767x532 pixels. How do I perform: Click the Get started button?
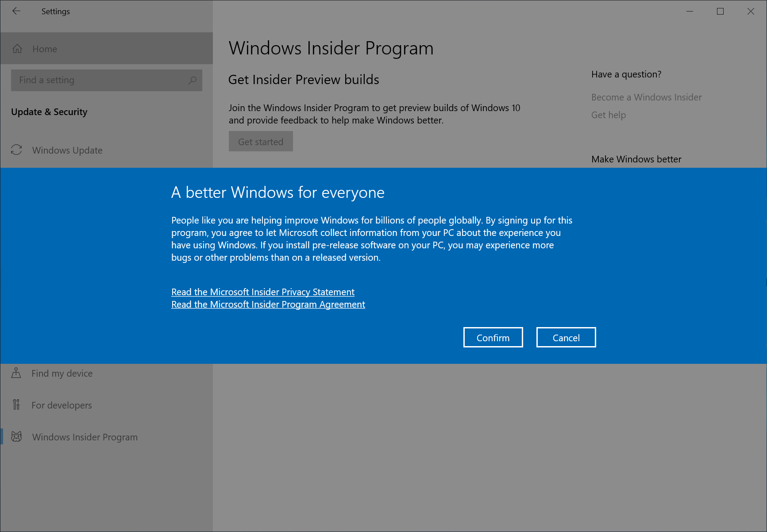pos(261,141)
